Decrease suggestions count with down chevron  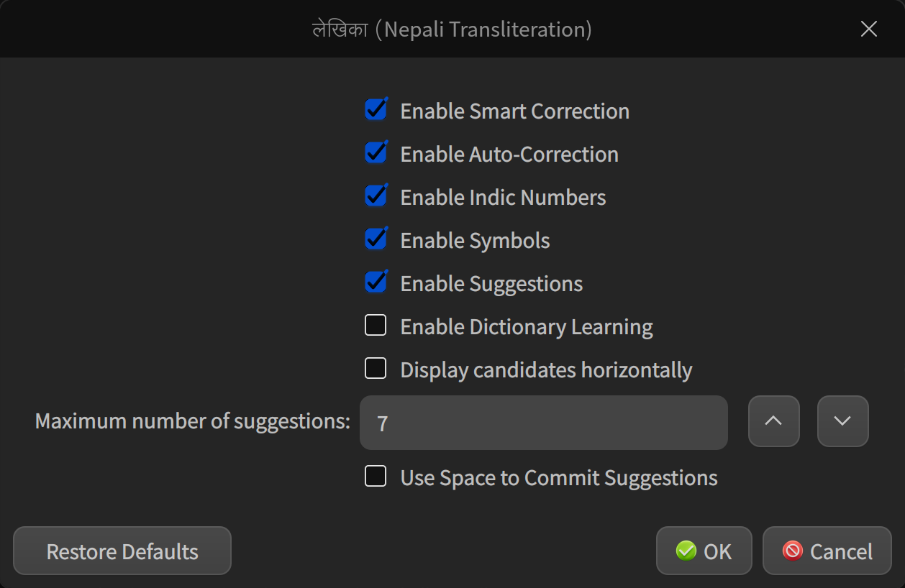[842, 421]
